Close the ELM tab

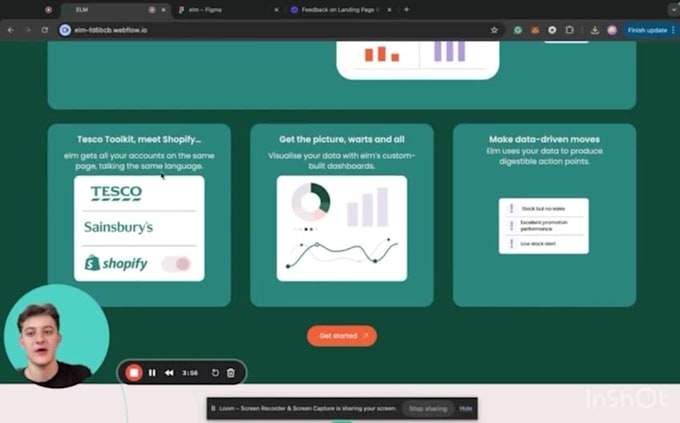(x=163, y=10)
